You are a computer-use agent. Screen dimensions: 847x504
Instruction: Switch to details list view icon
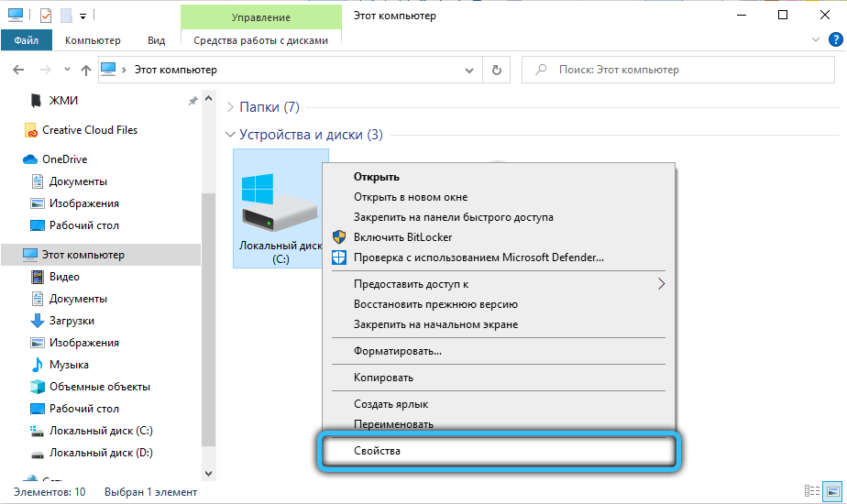tap(811, 492)
